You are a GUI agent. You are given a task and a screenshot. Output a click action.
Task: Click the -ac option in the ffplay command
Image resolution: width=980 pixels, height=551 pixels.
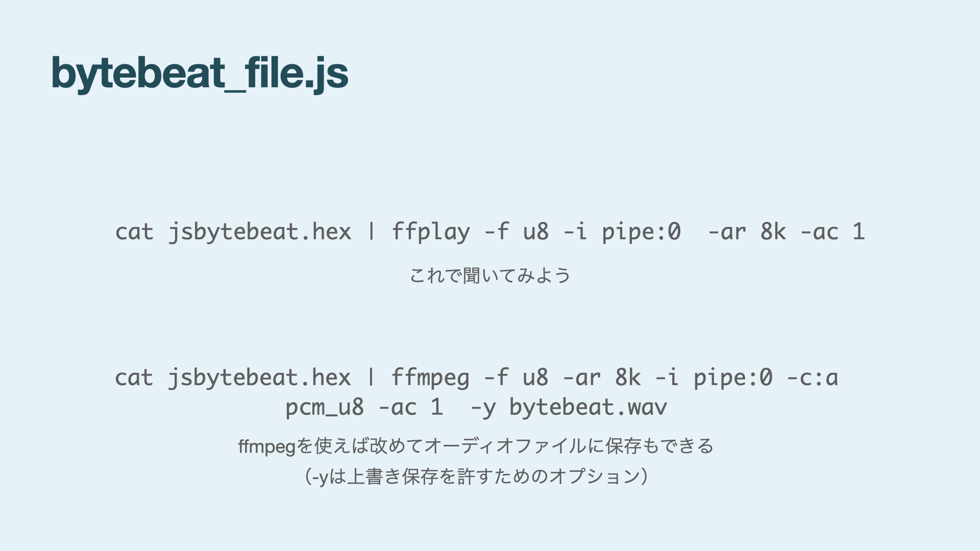819,232
